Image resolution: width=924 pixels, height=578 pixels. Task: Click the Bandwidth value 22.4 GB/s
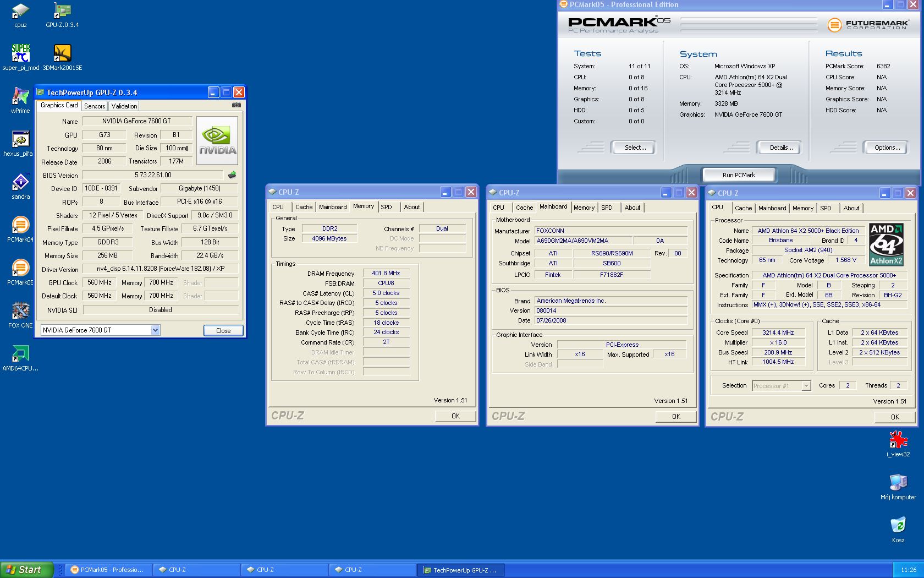210,255
